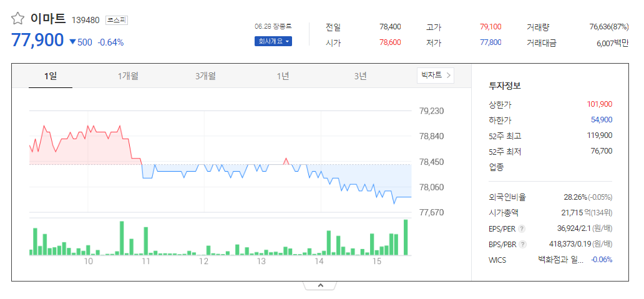The image size is (644, 299).
Task: Click the current price 77,900
Action: [38, 40]
